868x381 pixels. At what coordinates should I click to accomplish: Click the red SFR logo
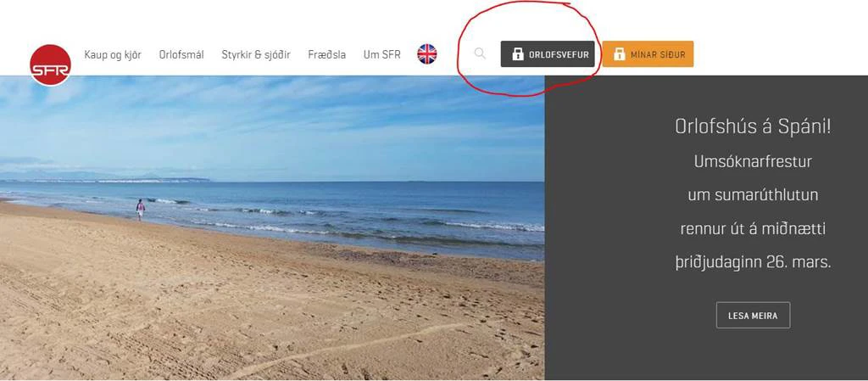coord(50,64)
